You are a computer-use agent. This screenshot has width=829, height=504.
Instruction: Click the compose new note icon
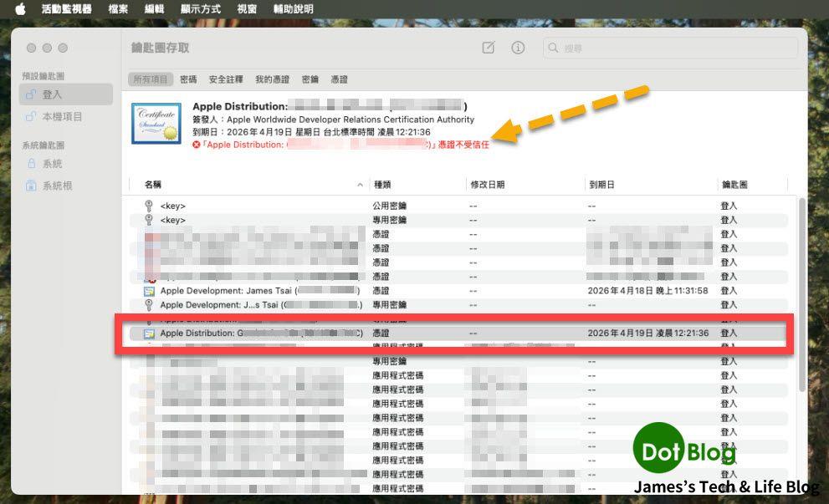point(489,48)
